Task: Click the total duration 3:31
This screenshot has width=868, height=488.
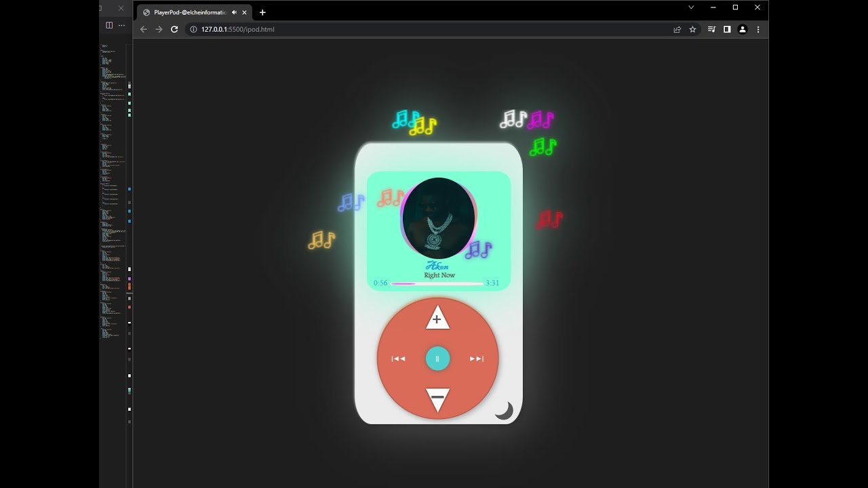Action: (x=492, y=283)
